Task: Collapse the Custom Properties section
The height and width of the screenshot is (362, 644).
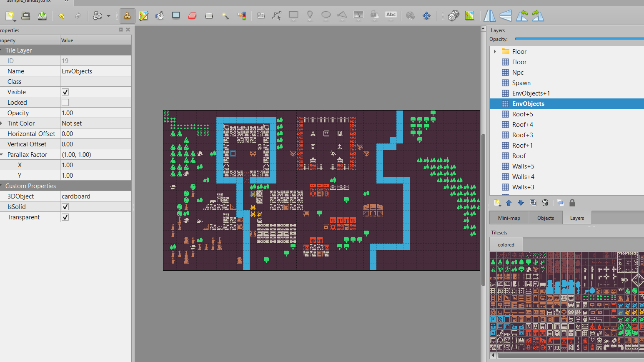Action: coord(2,186)
